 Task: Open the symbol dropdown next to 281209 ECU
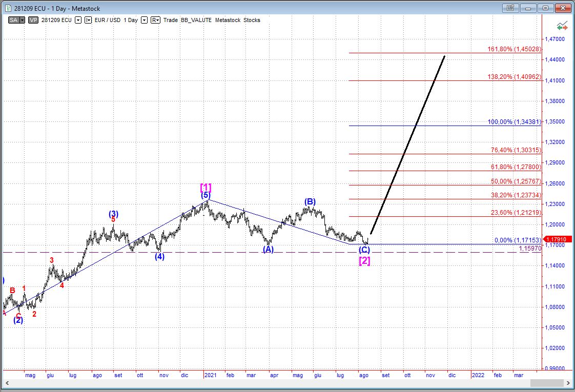[78, 20]
